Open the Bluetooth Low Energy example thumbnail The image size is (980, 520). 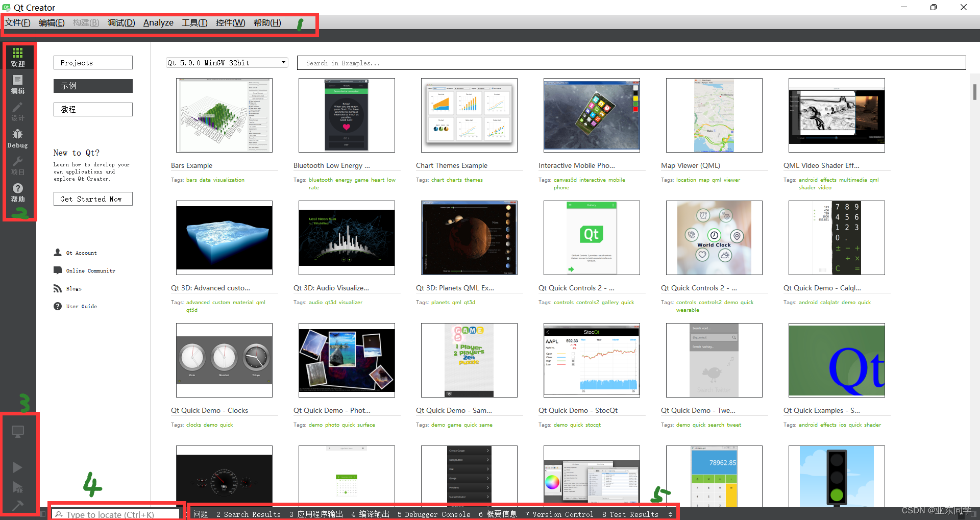click(x=347, y=115)
